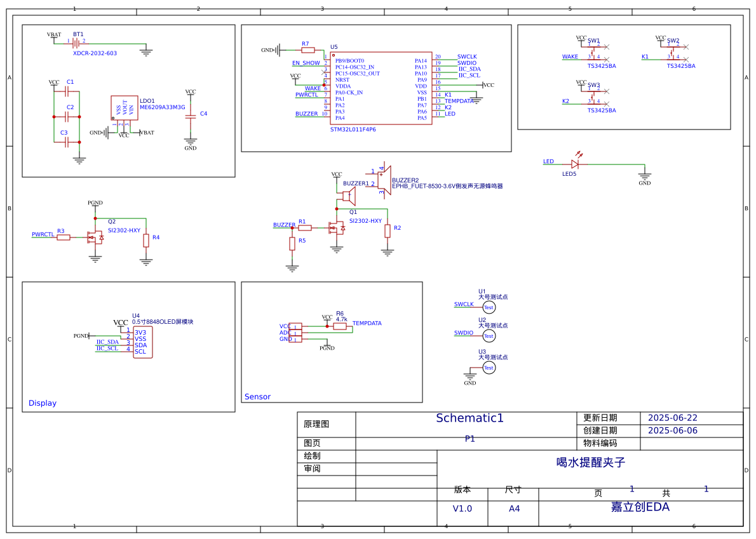Select resistor R5 symbol
The image size is (756, 539).
coord(292,244)
